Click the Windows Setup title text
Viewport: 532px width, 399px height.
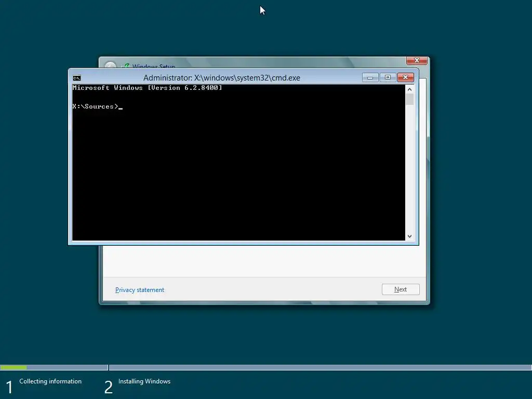154,66
